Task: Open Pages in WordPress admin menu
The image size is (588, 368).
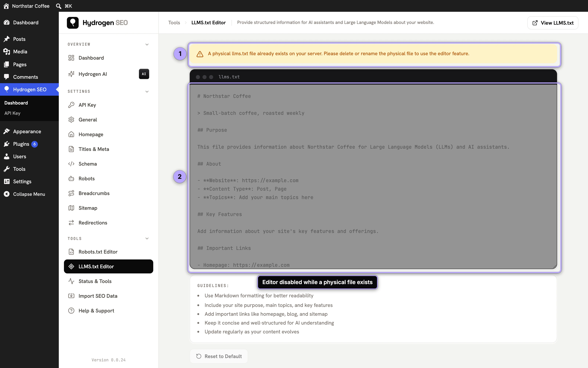Action: click(x=29, y=65)
